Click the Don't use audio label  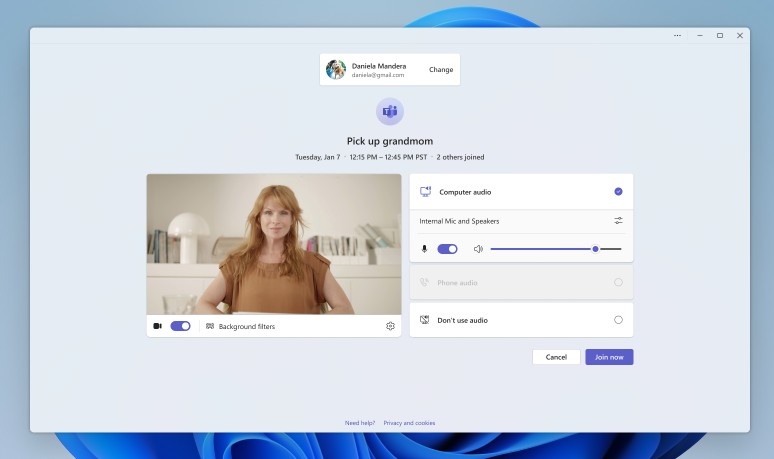click(463, 320)
